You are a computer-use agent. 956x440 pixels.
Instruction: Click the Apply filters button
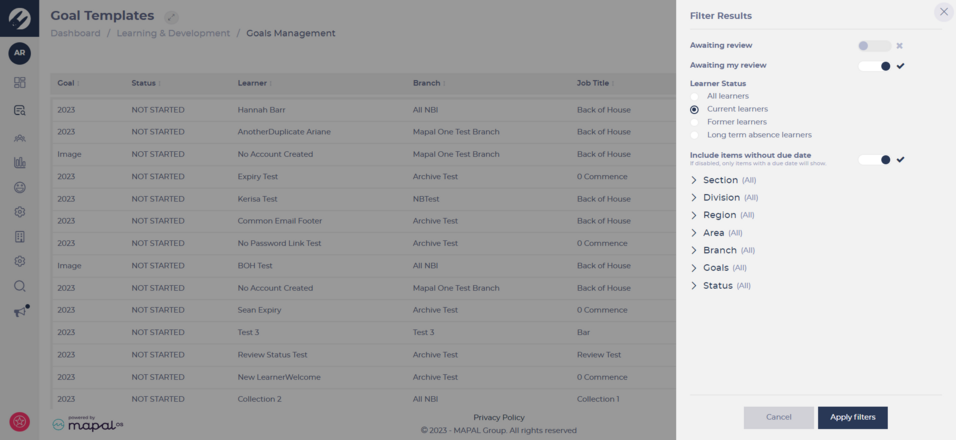tap(852, 417)
